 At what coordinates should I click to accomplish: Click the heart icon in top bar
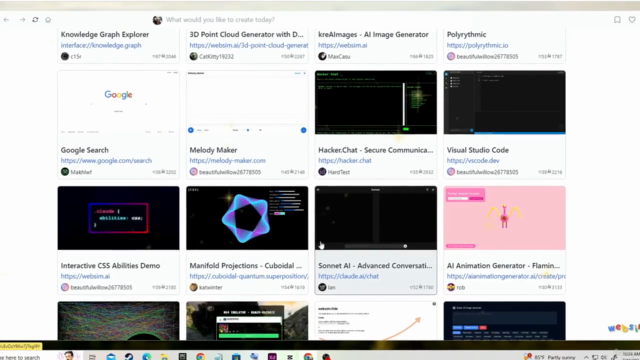click(x=632, y=20)
